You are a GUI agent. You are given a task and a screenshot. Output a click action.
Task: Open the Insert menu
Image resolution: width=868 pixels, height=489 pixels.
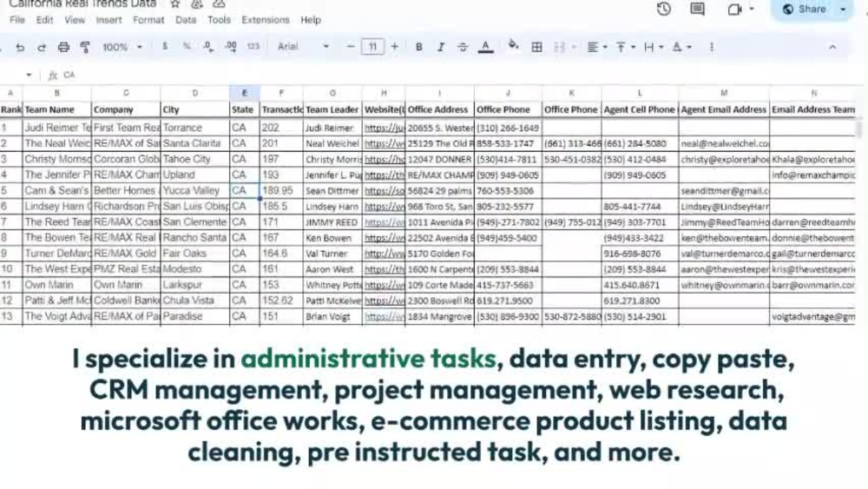pyautogui.click(x=108, y=20)
